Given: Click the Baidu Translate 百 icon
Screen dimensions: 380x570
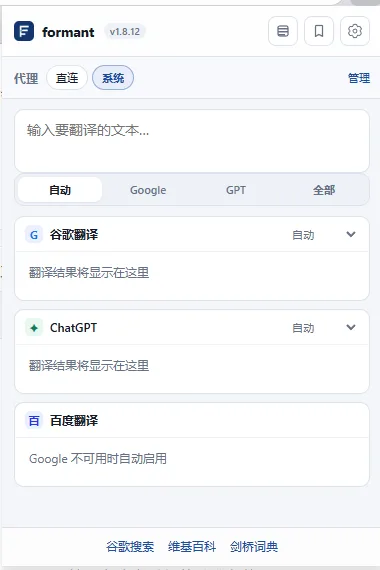Looking at the screenshot, I should click(x=34, y=421).
